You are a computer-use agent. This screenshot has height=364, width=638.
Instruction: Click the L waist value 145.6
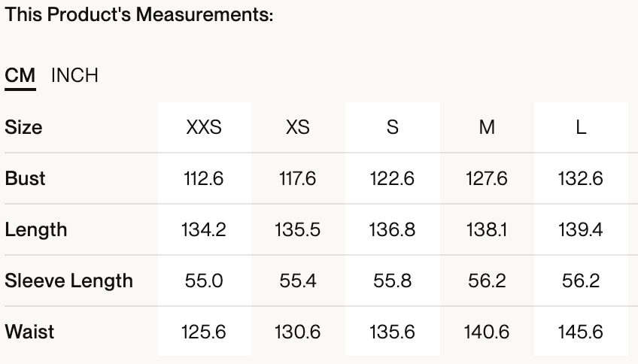pyautogui.click(x=581, y=332)
